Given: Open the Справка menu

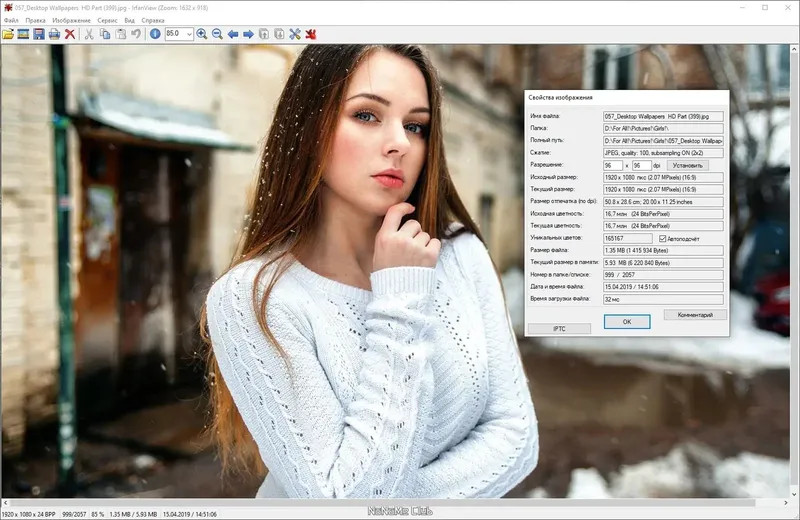Looking at the screenshot, I should tap(153, 20).
